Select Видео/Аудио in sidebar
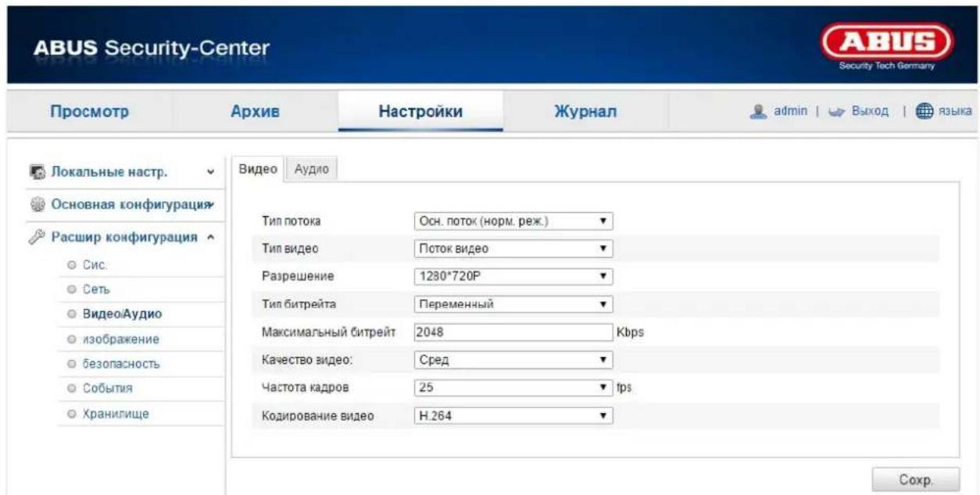This screenshot has height=495, width=980. [x=122, y=315]
